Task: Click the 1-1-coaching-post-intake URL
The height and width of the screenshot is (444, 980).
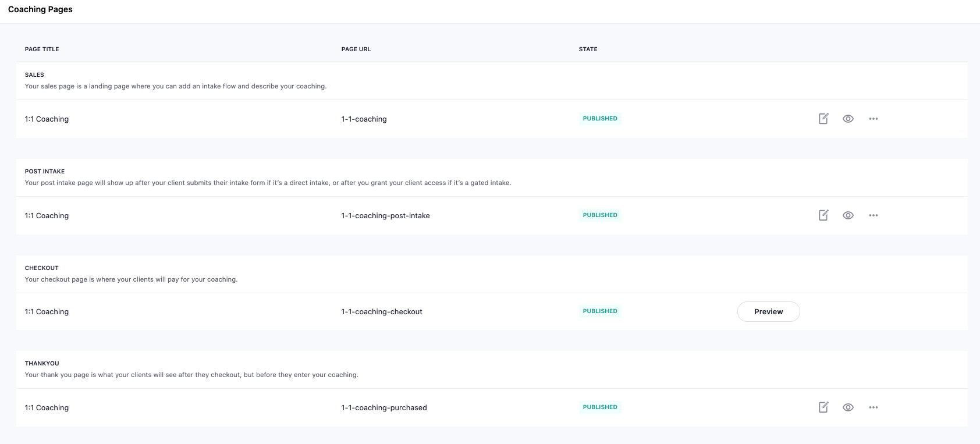Action: (385, 216)
